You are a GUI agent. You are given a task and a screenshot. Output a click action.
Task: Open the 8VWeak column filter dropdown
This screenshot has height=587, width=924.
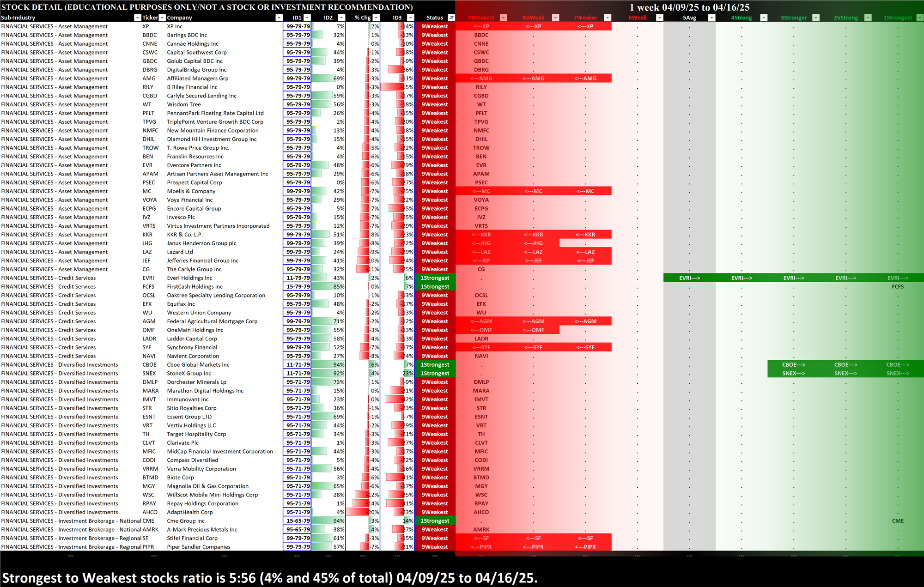[x=556, y=18]
